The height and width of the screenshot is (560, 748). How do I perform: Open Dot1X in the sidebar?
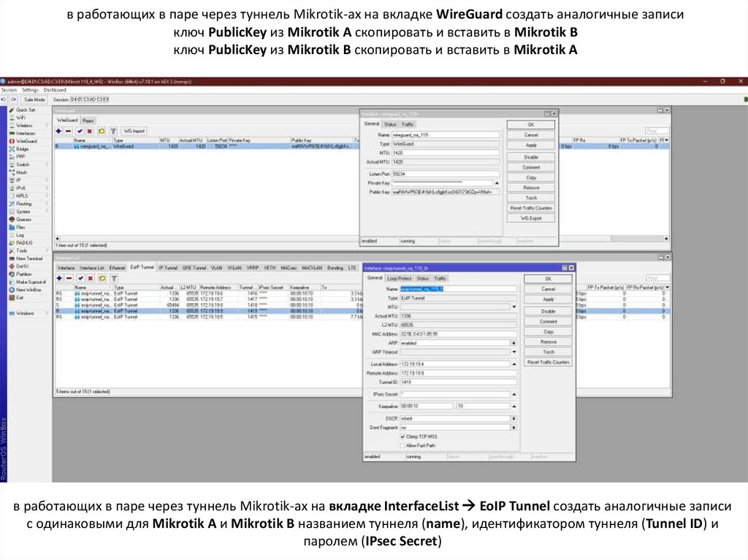(x=22, y=266)
